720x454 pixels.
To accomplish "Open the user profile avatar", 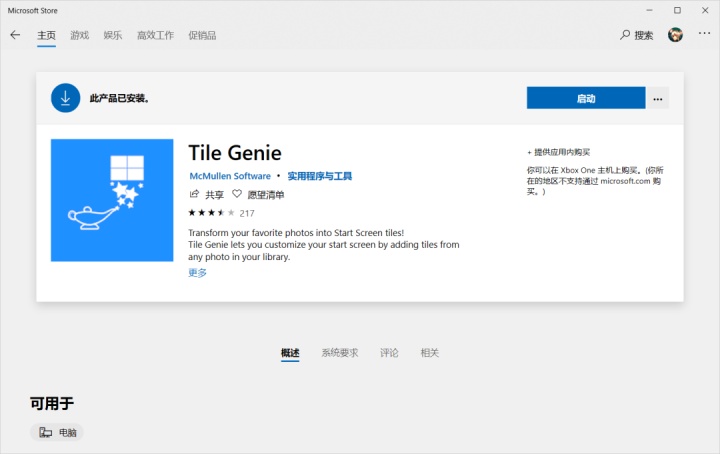I will tap(675, 35).
